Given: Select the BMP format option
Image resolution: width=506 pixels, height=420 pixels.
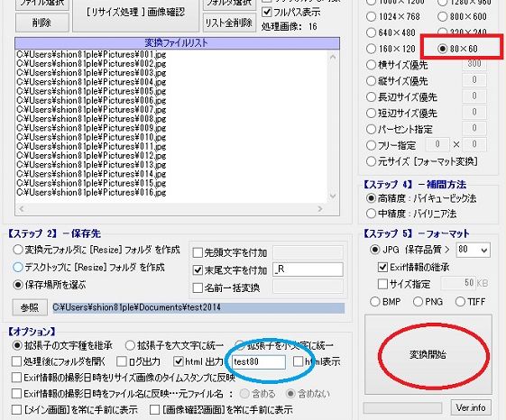Looking at the screenshot, I should point(375,302).
